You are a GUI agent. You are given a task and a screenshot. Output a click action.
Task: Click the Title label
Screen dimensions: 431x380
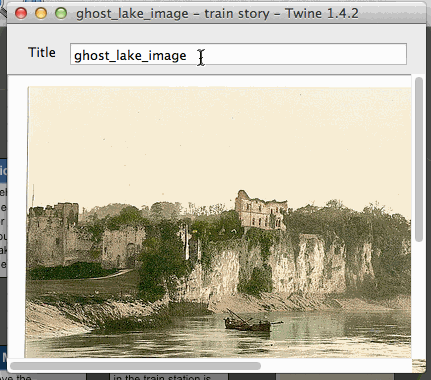pos(42,52)
